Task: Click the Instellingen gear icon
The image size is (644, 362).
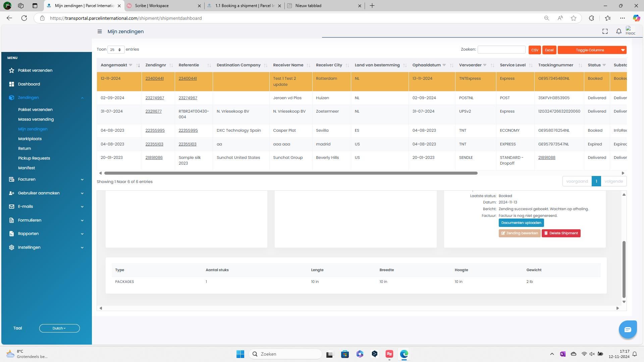Action: pyautogui.click(x=12, y=247)
